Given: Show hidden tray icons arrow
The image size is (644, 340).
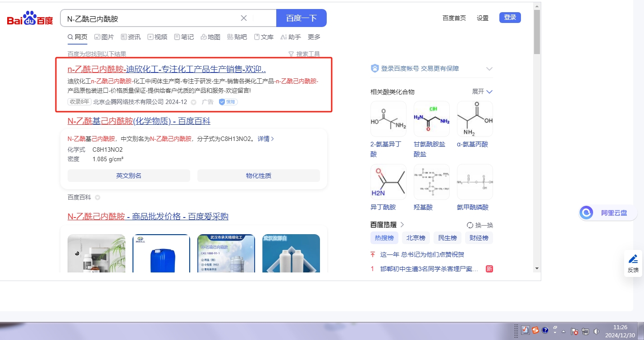Looking at the screenshot, I should tap(563, 331).
